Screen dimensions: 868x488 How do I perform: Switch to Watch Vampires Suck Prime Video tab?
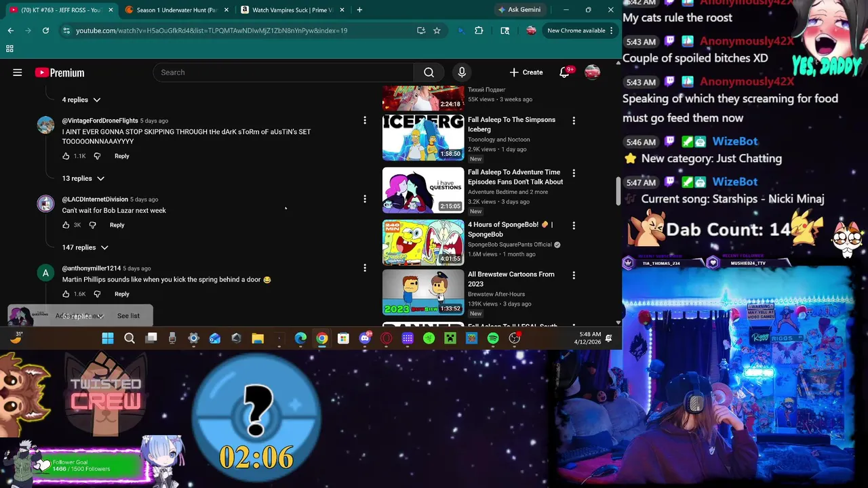(292, 10)
